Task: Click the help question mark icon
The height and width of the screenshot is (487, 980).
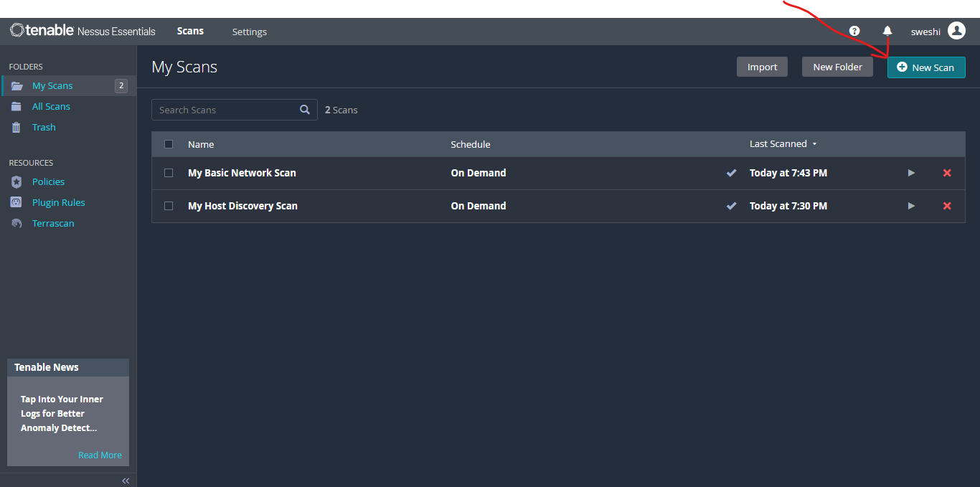Action: click(x=854, y=31)
